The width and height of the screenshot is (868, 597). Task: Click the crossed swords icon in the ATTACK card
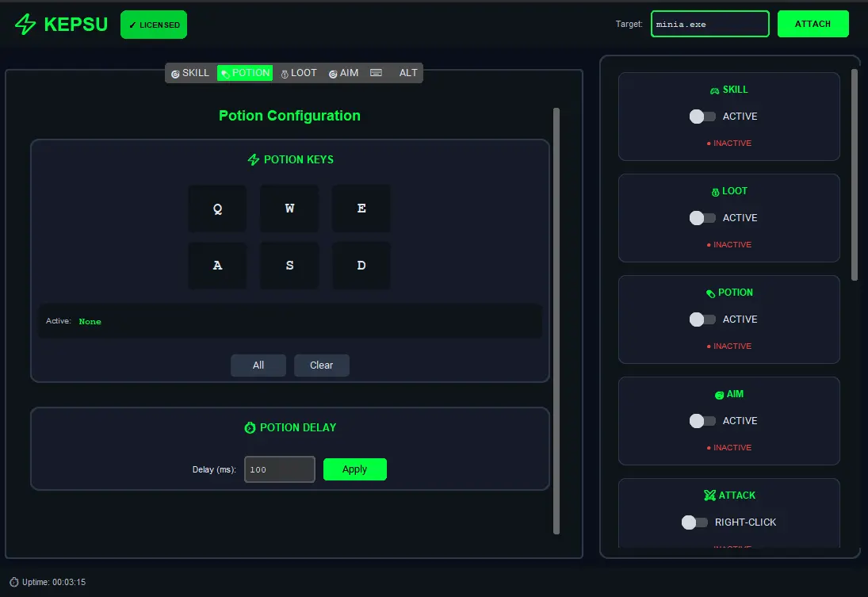[709, 495]
